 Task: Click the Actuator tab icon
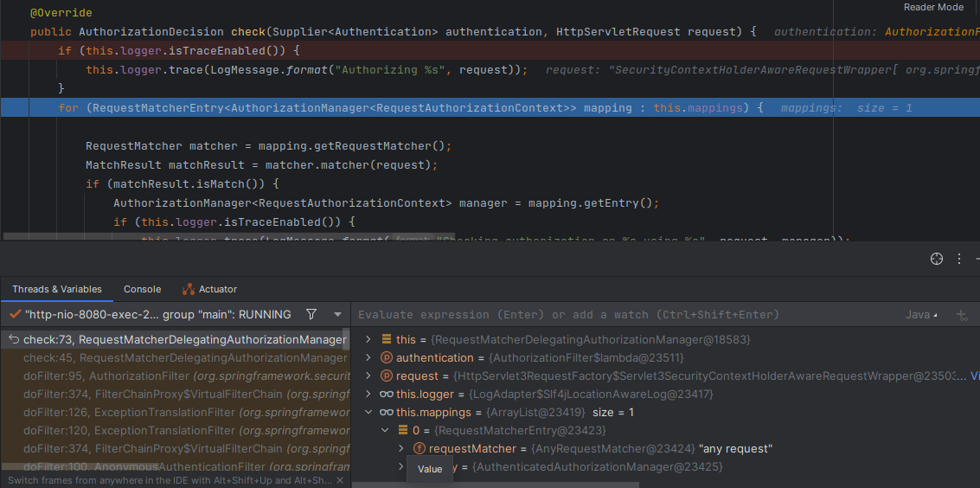point(188,289)
